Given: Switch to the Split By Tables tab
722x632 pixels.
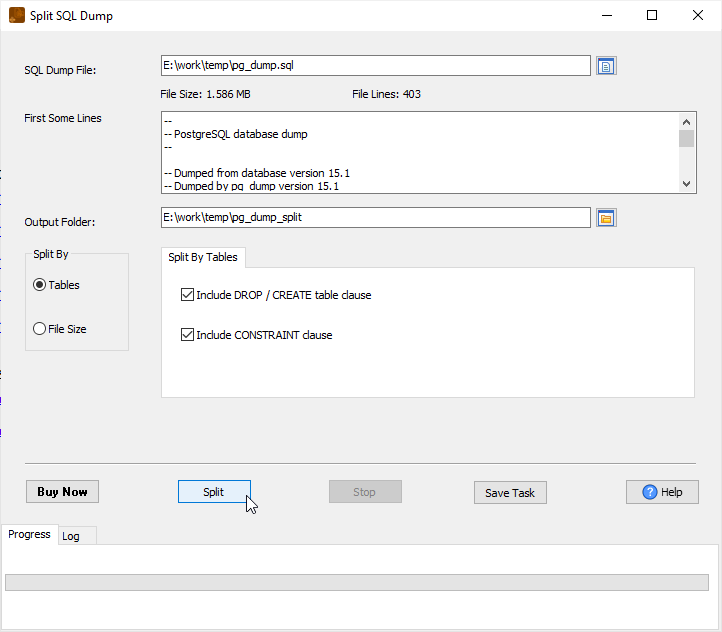Looking at the screenshot, I should click(x=203, y=257).
